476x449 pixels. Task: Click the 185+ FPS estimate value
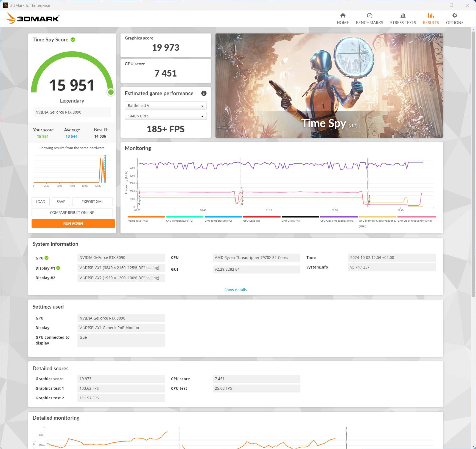[x=166, y=129]
